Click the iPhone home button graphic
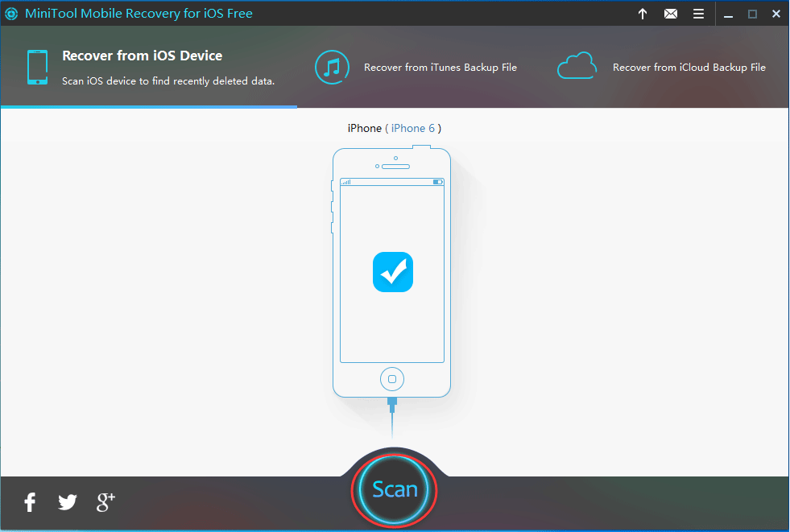This screenshot has width=790, height=532. tap(392, 379)
